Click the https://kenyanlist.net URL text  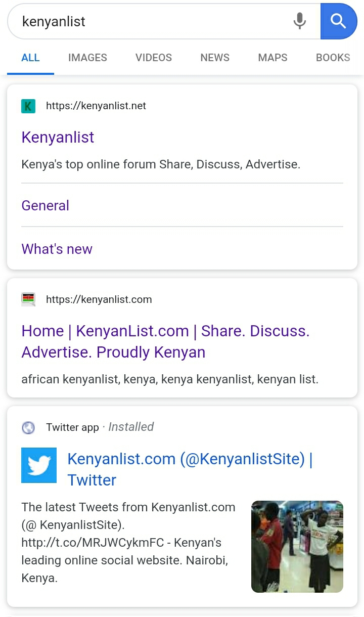point(96,106)
